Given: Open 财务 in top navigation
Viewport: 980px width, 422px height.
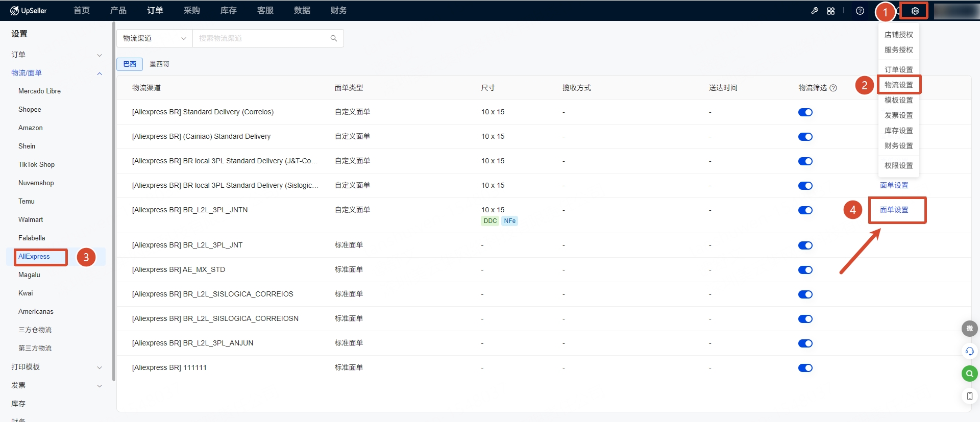Looking at the screenshot, I should click(x=339, y=11).
